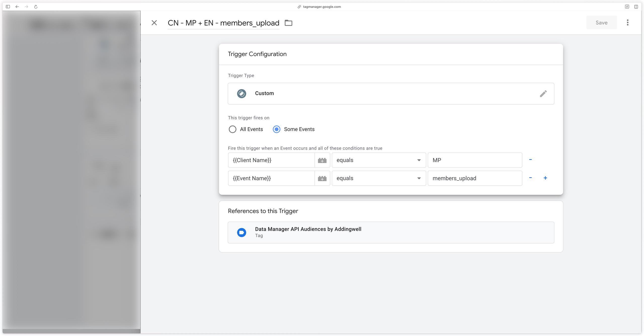Click the Data Manager tag icon
Image resolution: width=644 pixels, height=336 pixels.
(x=242, y=233)
